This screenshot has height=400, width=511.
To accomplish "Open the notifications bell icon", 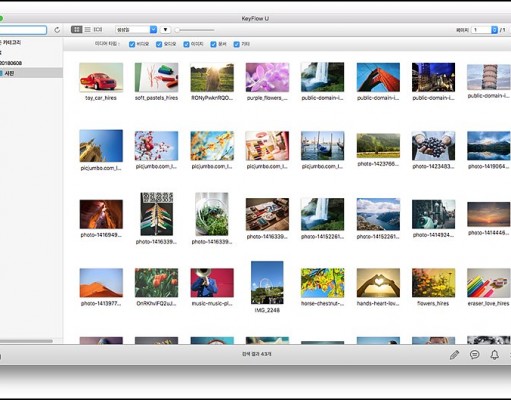I will [x=495, y=355].
